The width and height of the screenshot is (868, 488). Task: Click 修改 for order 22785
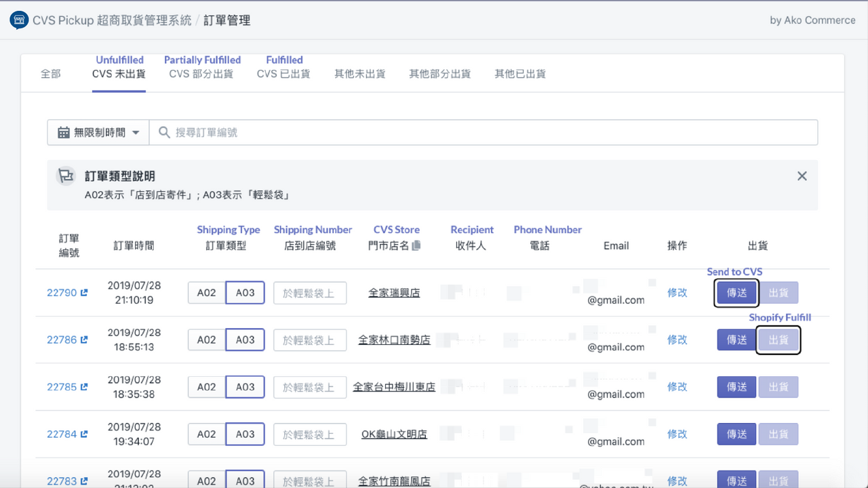pos(677,387)
